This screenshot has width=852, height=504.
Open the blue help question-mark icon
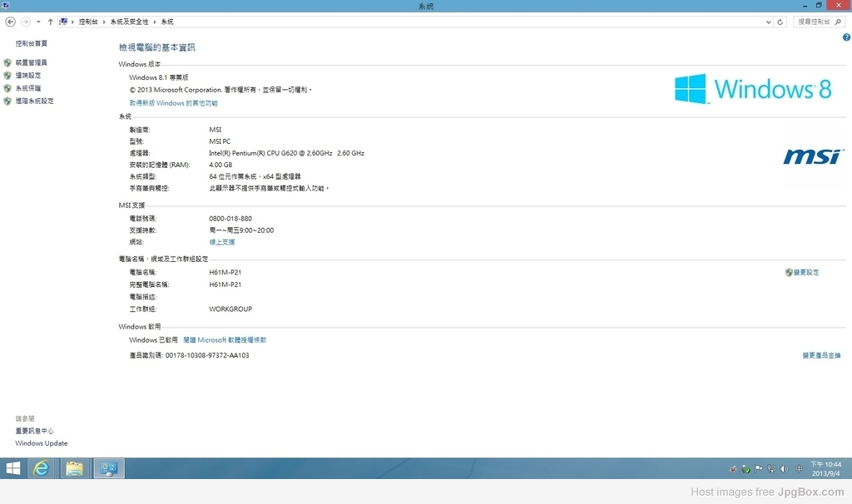[x=846, y=37]
